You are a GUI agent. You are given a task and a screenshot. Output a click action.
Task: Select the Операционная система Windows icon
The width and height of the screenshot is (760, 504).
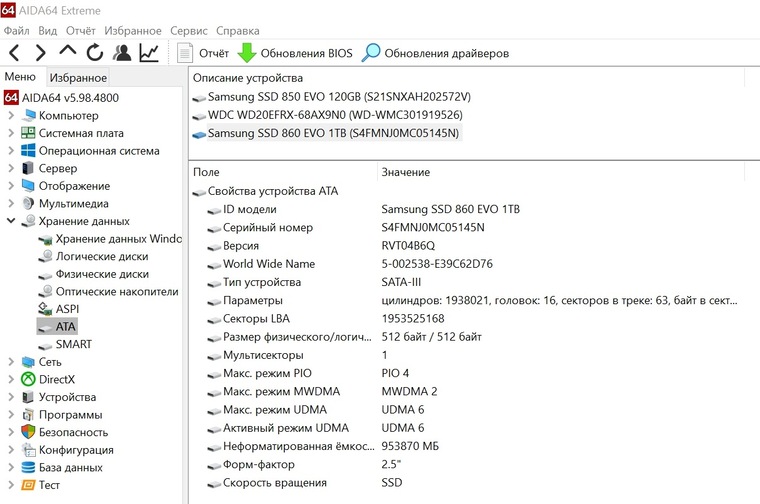click(28, 150)
